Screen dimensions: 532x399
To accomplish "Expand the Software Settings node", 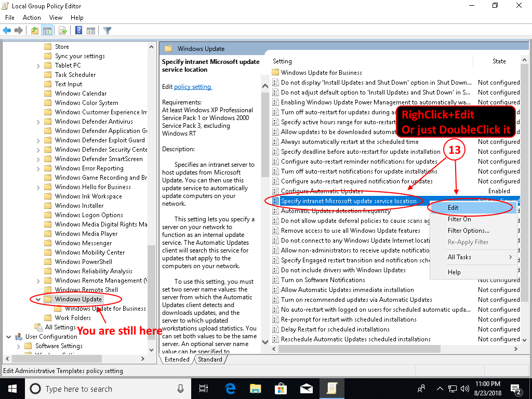I will click(x=19, y=346).
